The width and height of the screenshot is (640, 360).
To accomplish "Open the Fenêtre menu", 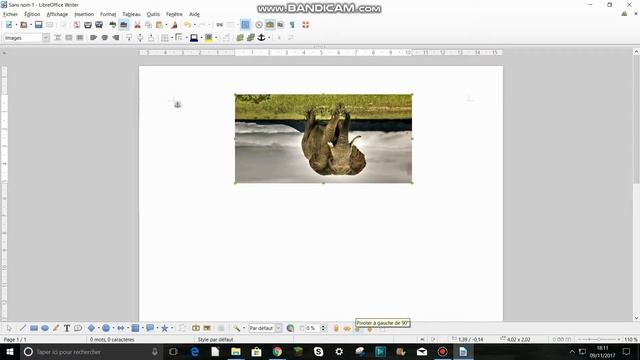I will pos(174,14).
